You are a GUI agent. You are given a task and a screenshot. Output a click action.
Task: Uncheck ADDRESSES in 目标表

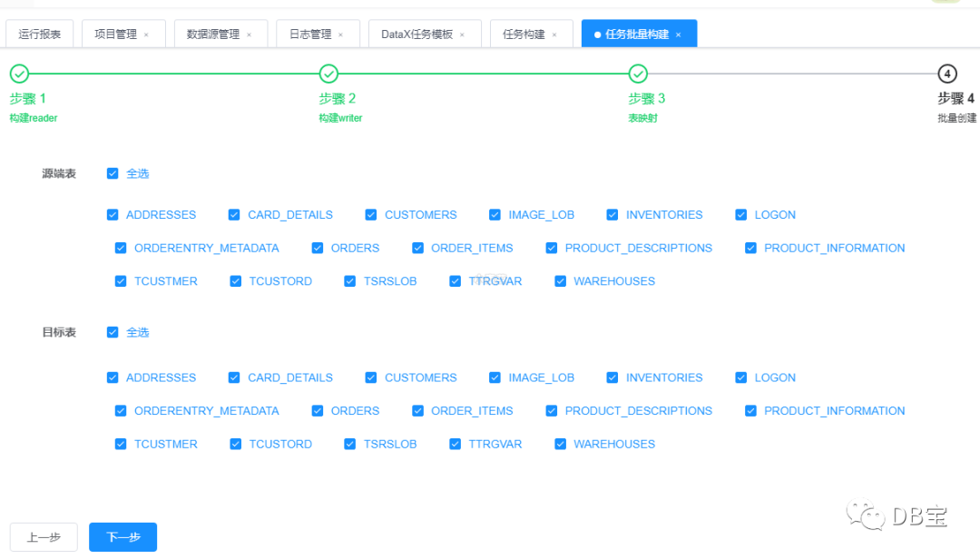[x=113, y=378]
